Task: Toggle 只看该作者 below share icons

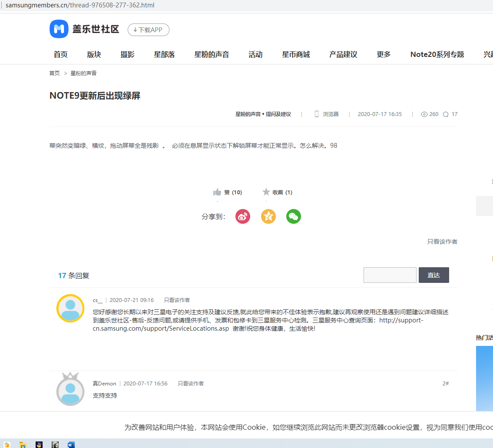Action: [442, 242]
